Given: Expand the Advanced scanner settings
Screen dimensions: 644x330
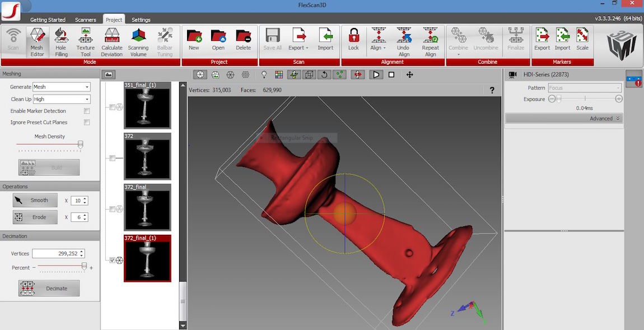Looking at the screenshot, I should coord(605,118).
